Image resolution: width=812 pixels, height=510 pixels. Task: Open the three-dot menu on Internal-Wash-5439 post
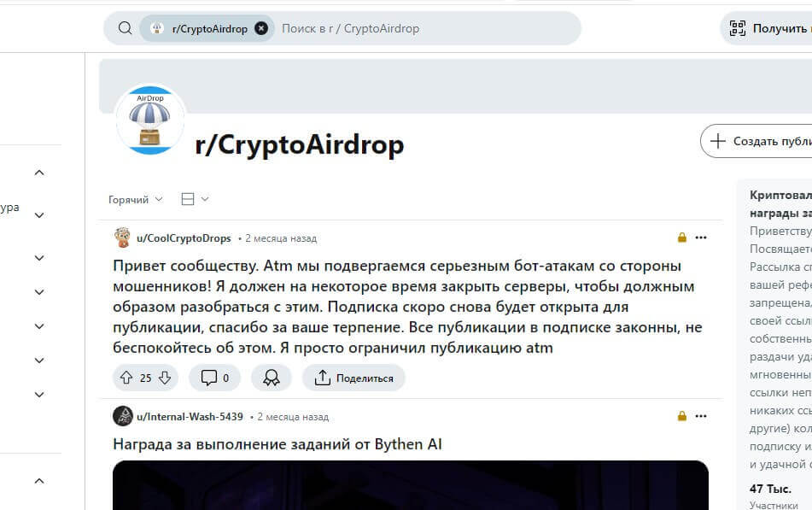pyautogui.click(x=701, y=416)
